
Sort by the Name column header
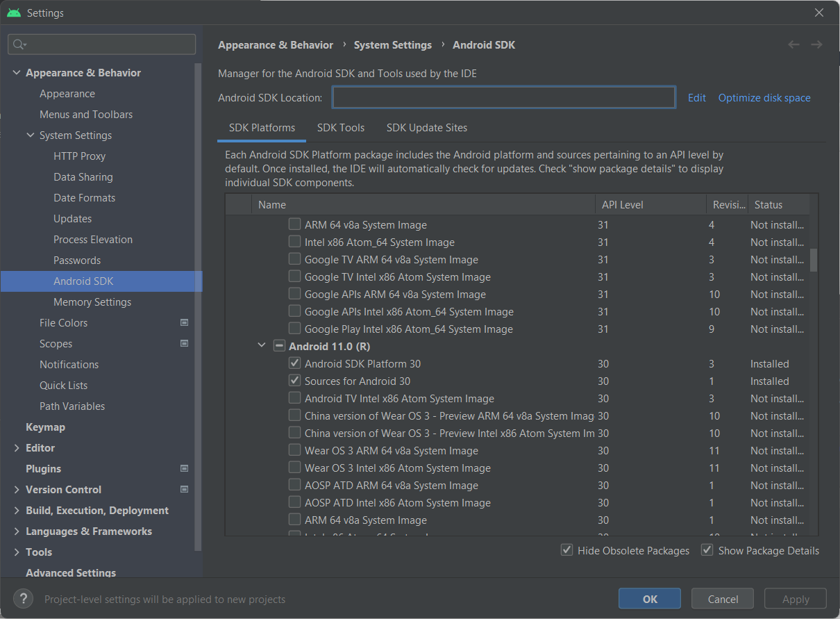(423, 204)
